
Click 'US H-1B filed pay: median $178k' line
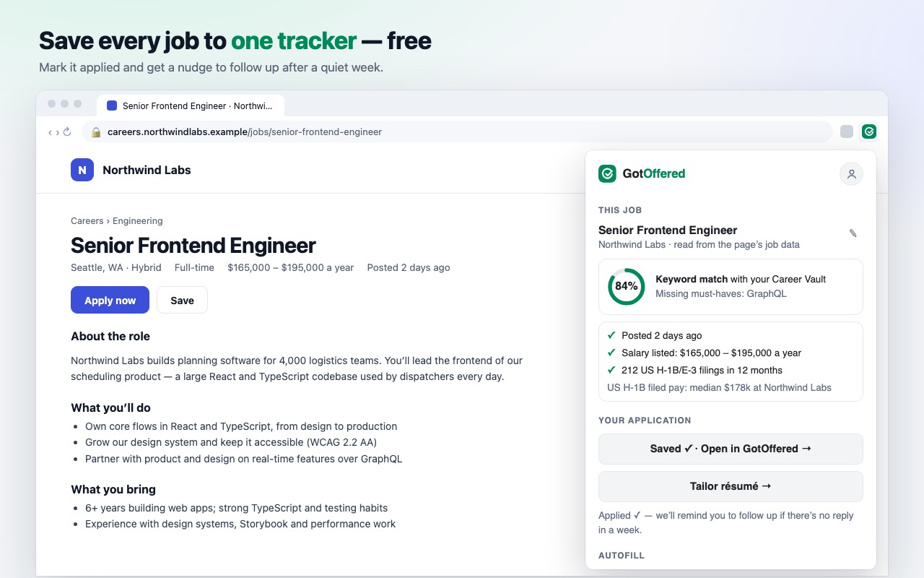(x=719, y=387)
